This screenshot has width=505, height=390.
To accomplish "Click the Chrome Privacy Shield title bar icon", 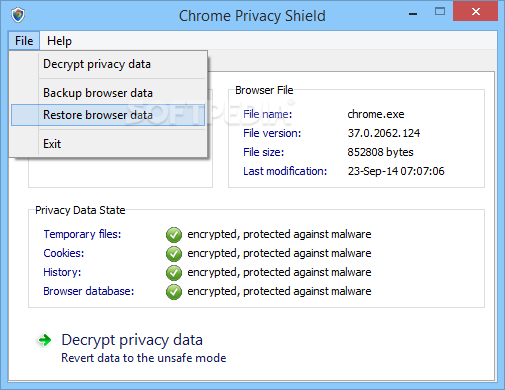I will coord(18,15).
